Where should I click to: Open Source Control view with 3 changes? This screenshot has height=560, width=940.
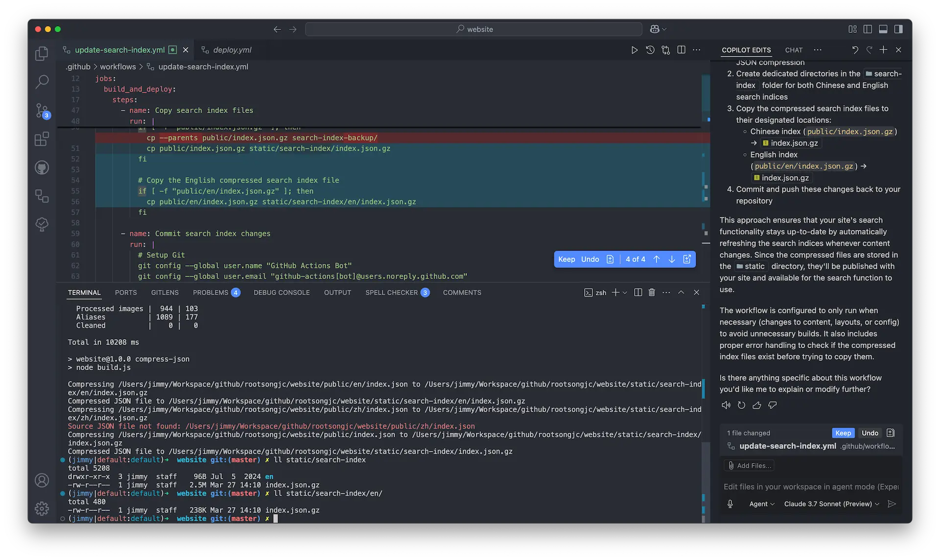click(x=42, y=111)
